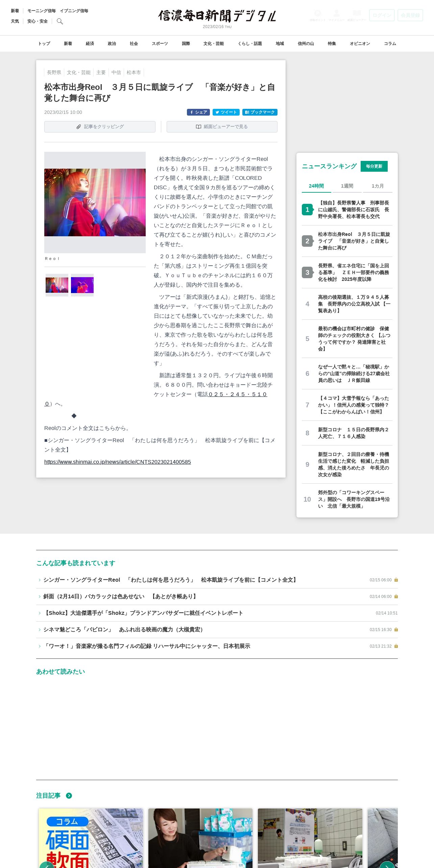
Task: Click the 会員登録 button
Action: point(410,15)
